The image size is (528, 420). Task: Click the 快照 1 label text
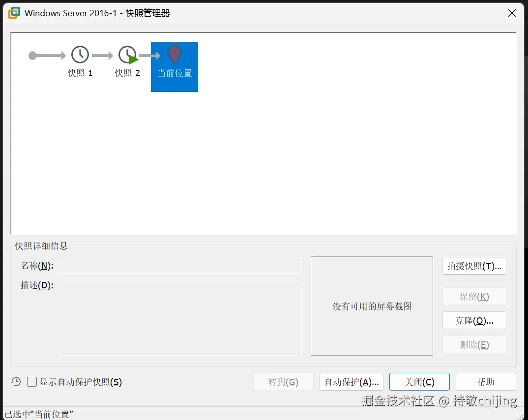click(x=80, y=73)
